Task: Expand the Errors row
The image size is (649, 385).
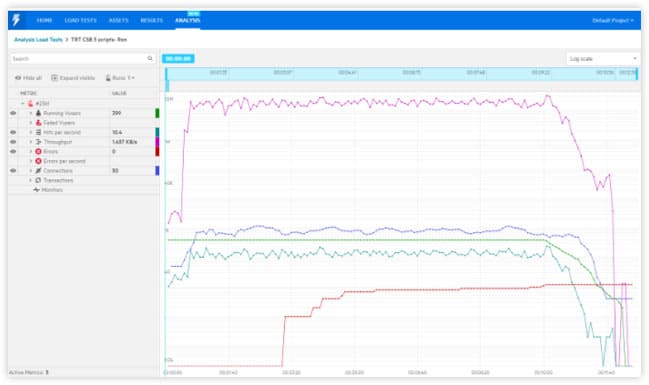Action: click(x=31, y=152)
